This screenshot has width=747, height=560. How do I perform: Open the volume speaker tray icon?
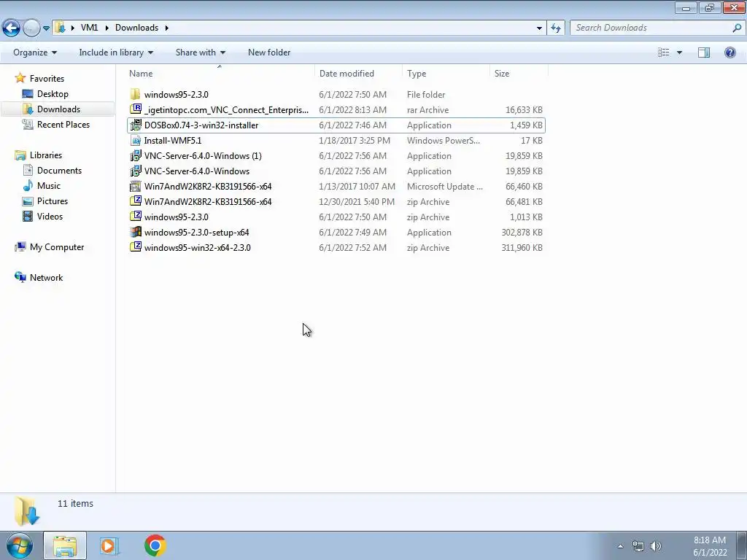point(656,546)
